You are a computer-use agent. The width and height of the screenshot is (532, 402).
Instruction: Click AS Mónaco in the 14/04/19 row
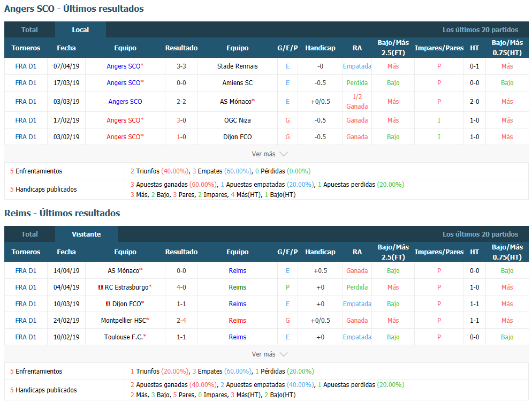(x=124, y=271)
